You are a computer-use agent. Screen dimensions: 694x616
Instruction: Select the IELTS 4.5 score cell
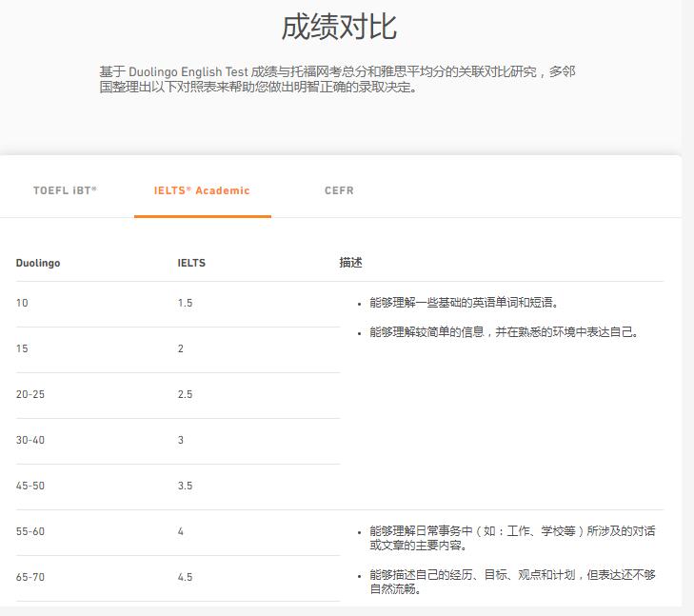click(185, 577)
